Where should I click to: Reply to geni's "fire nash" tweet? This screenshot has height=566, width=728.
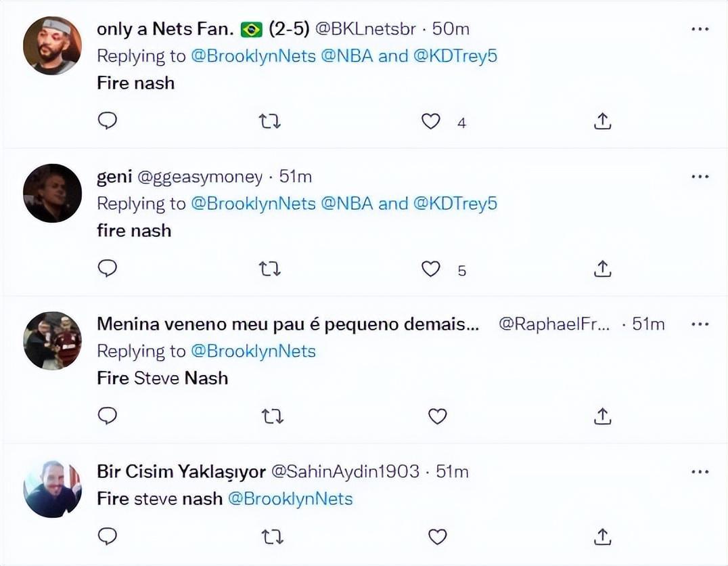coord(108,269)
